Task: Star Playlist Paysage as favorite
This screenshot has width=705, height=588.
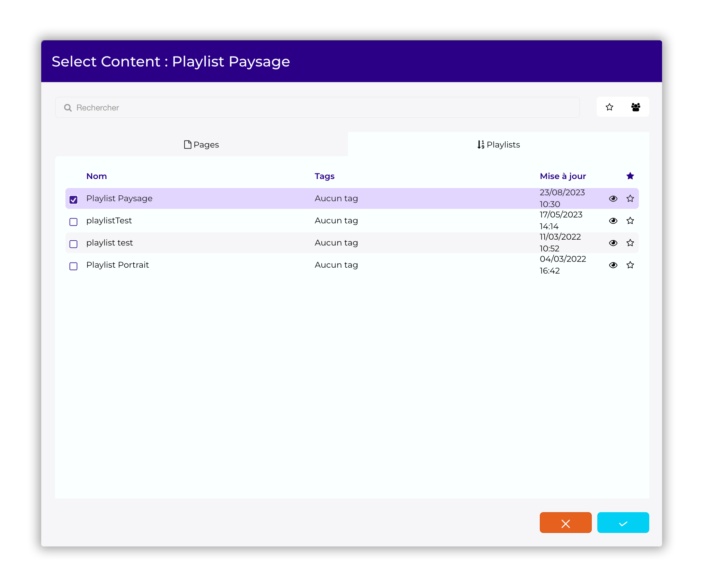Action: [630, 198]
